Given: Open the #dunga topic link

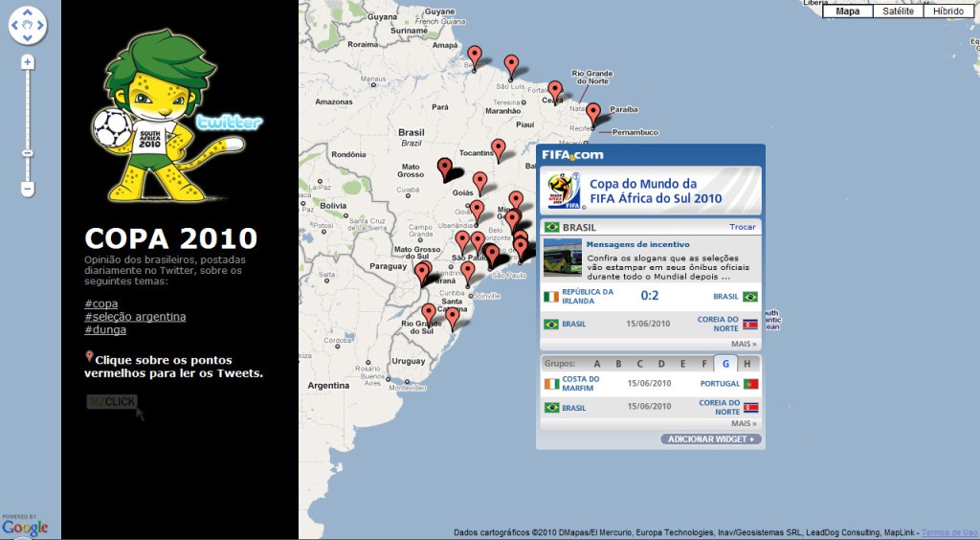Looking at the screenshot, I should (105, 329).
